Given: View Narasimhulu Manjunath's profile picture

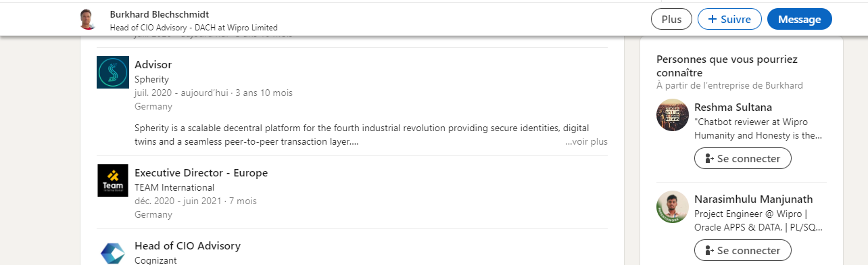Looking at the screenshot, I should pyautogui.click(x=673, y=207).
